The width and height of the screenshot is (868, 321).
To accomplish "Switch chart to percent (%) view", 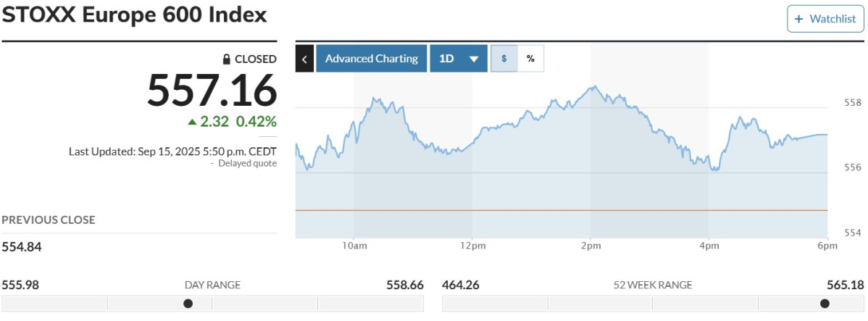I will point(530,59).
